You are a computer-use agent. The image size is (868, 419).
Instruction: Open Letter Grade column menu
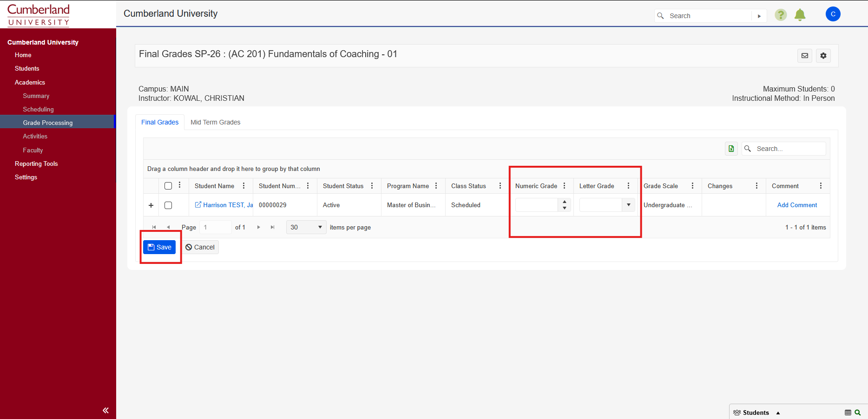tap(628, 186)
